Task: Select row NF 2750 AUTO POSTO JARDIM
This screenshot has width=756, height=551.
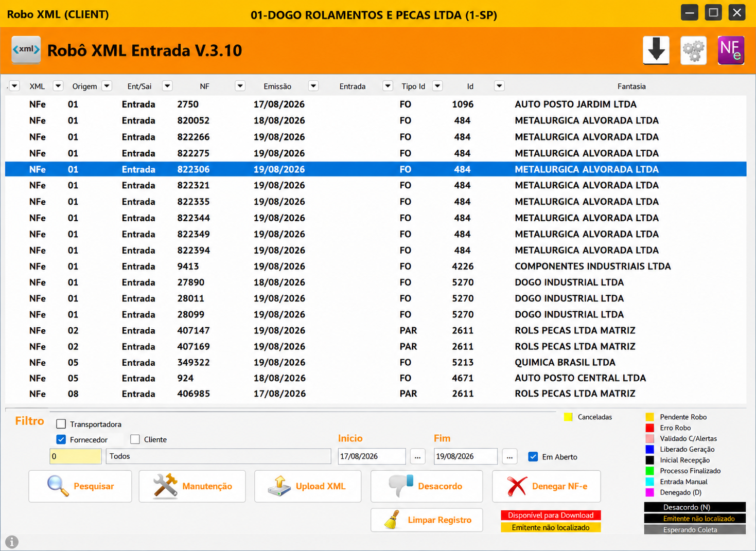Action: tap(376, 104)
